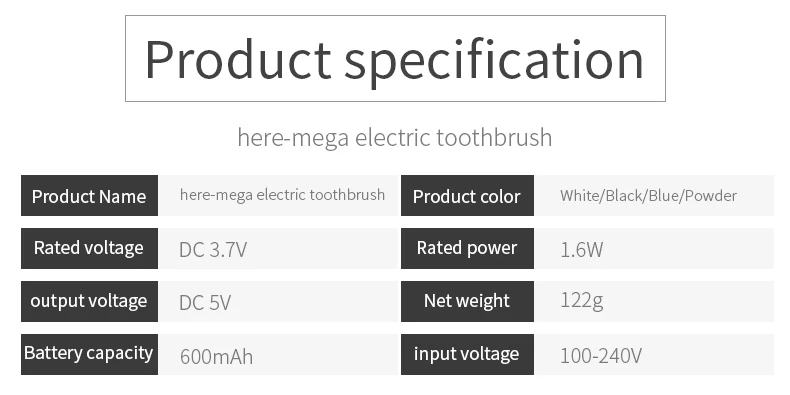Select the 1.6W value
This screenshot has height=395, width=790.
581,249
